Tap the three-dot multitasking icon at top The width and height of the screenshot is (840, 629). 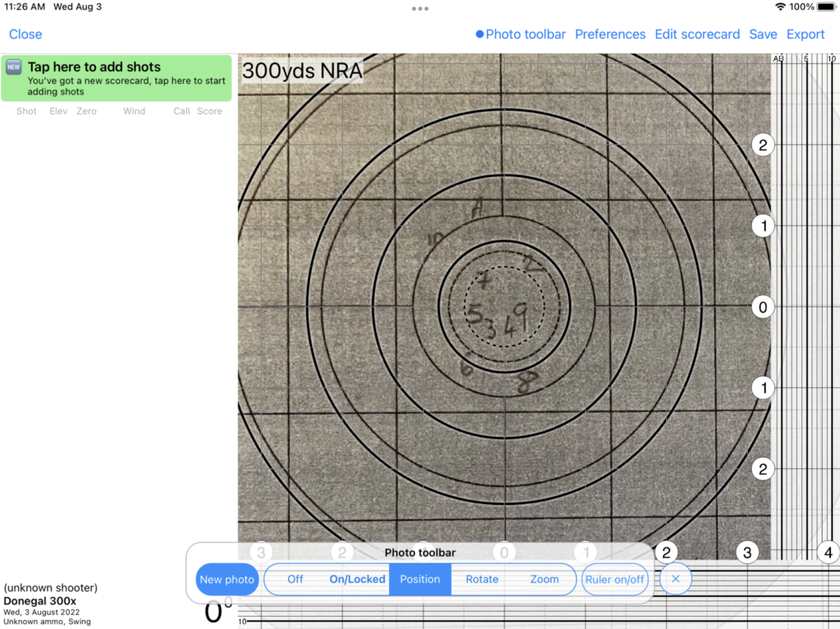pos(420,8)
